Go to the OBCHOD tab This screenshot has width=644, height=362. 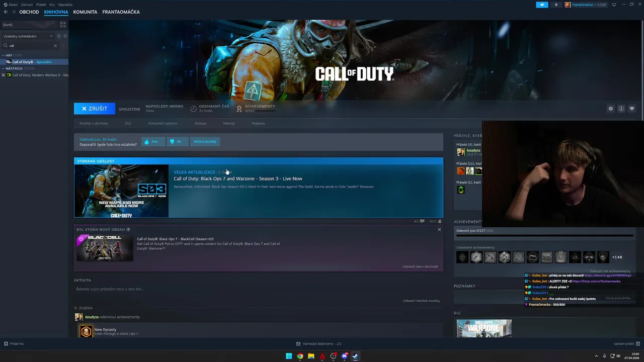[x=29, y=12]
